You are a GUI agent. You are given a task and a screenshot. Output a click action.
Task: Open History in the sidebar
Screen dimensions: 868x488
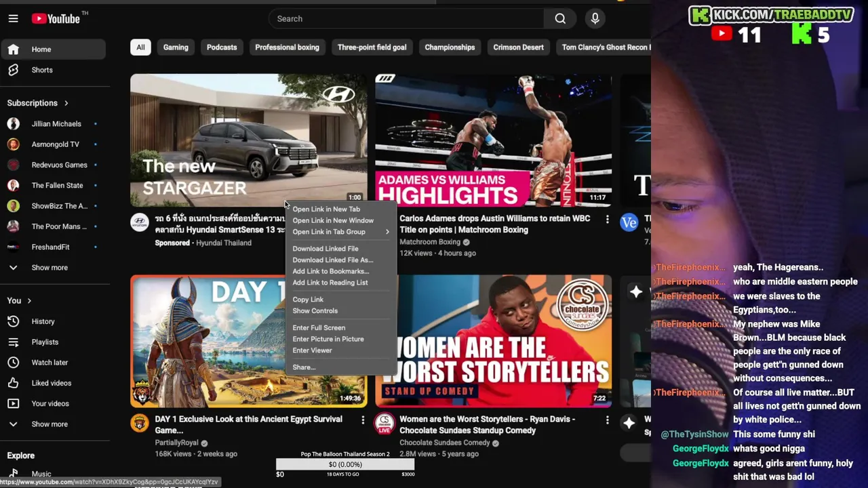click(53, 321)
